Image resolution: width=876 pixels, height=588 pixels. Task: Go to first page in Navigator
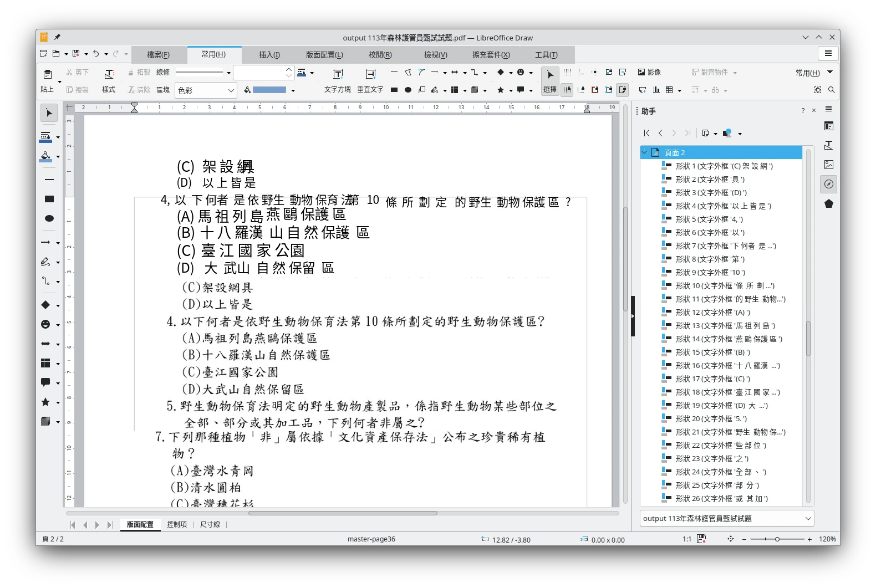coord(646,133)
